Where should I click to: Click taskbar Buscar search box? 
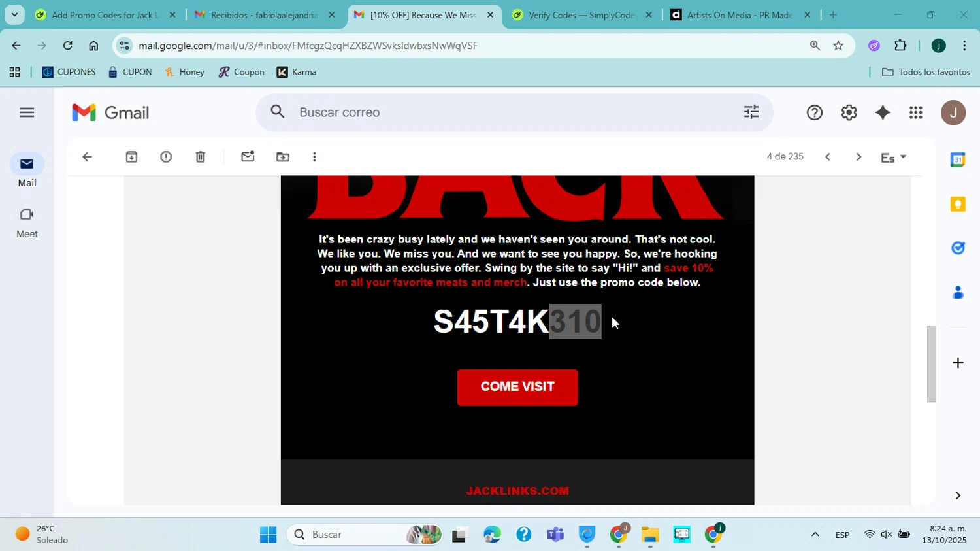(x=364, y=535)
